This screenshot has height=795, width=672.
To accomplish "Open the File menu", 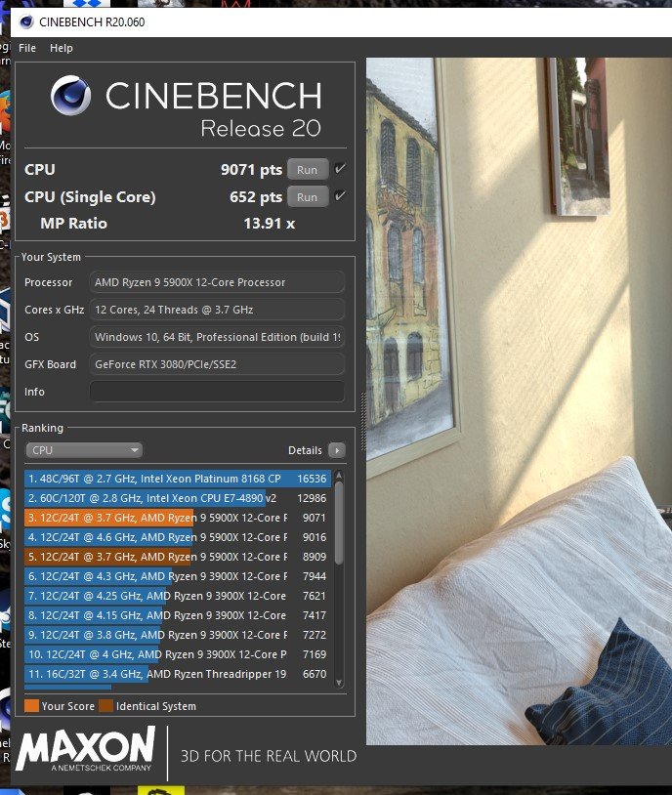I will (x=27, y=48).
